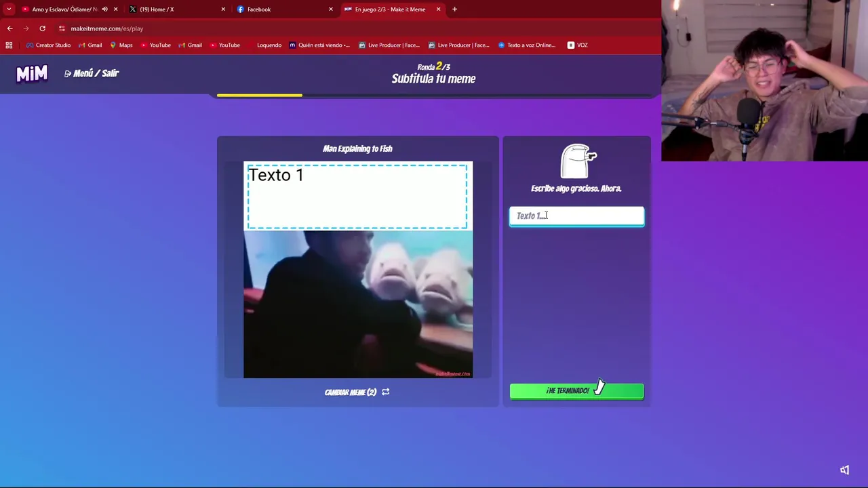
Task: Mute the YouTube tab audio icon
Action: coord(104,9)
